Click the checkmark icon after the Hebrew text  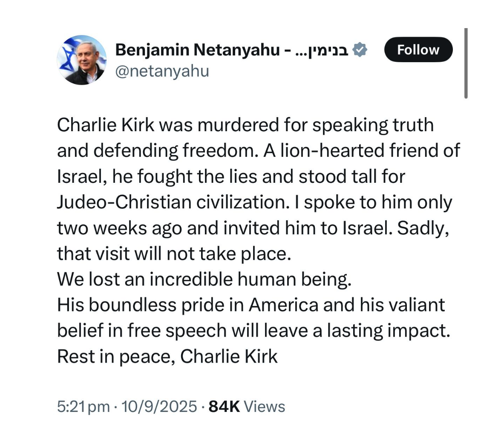(x=360, y=49)
